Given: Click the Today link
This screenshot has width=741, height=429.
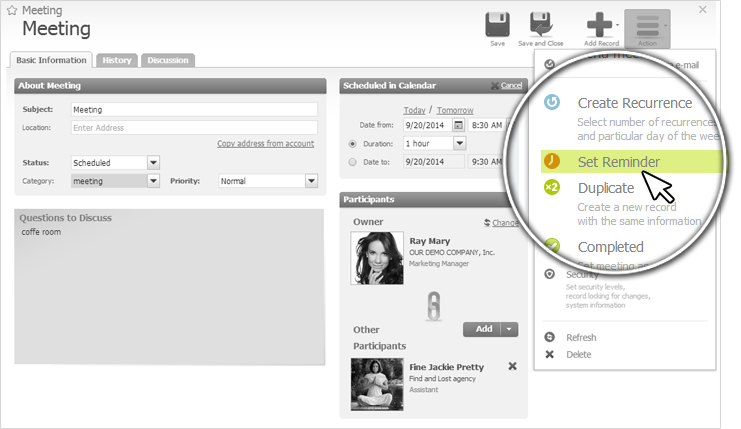Looking at the screenshot, I should pyautogui.click(x=414, y=110).
